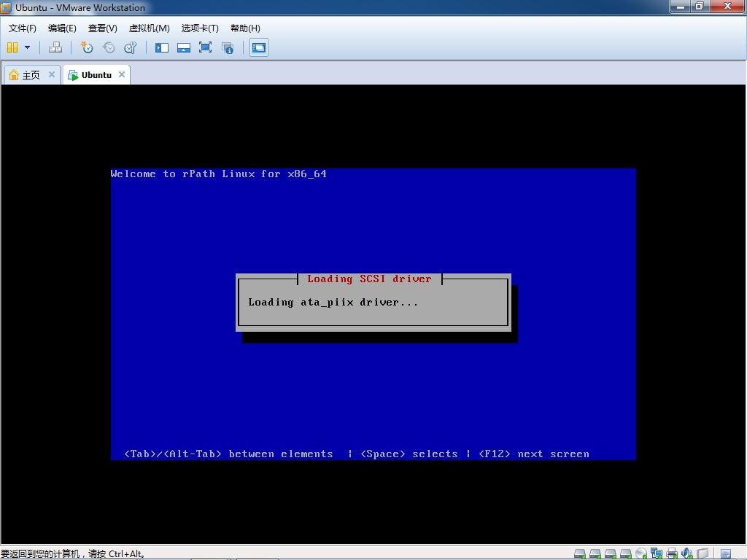
Task: Toggle the library sidebar panel icon
Action: (162, 47)
